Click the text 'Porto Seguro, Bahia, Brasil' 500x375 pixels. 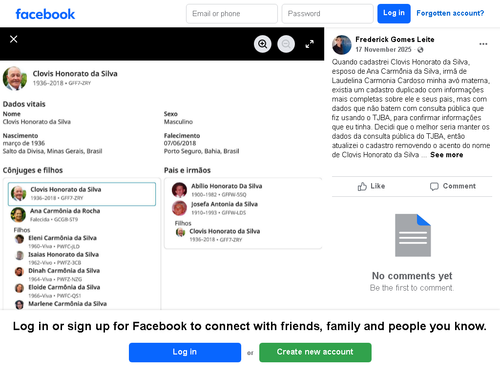[x=201, y=151]
